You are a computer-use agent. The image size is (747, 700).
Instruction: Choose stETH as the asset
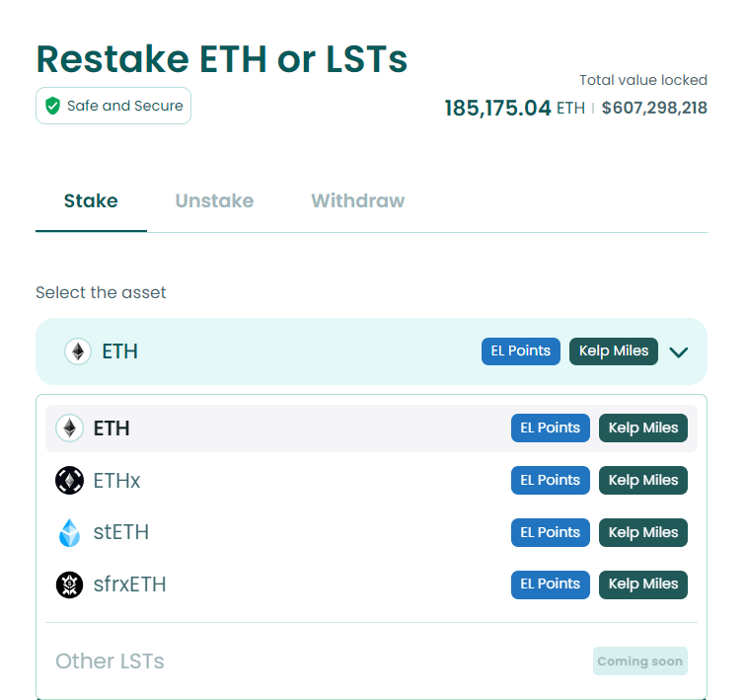click(120, 533)
